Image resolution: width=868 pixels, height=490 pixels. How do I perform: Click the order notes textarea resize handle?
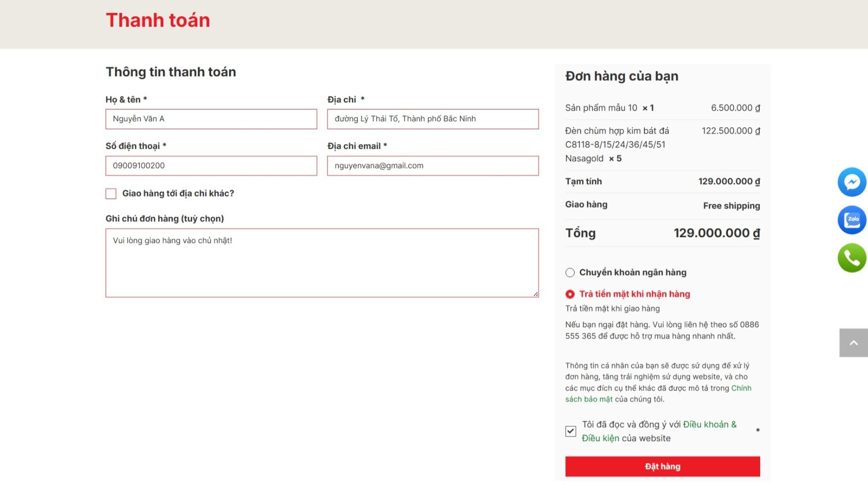(x=536, y=294)
